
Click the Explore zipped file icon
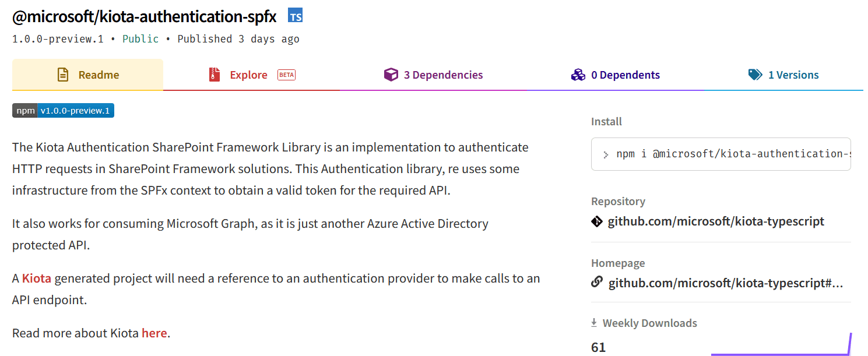tap(215, 75)
